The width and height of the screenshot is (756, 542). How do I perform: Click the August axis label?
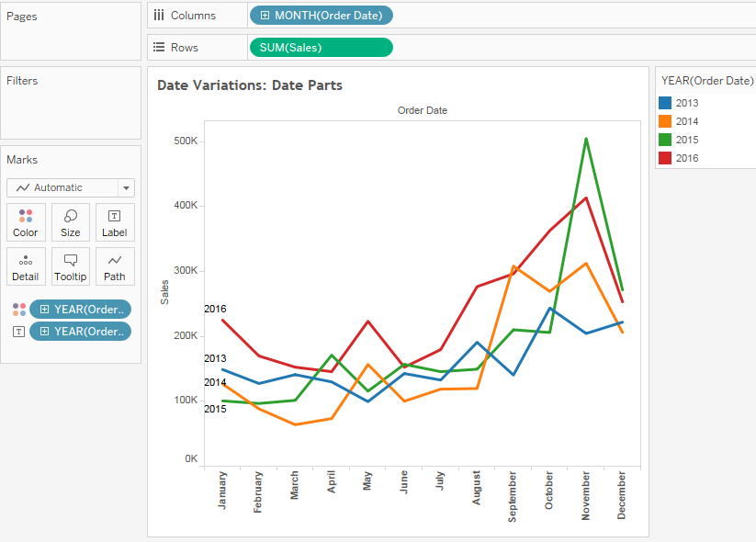[x=477, y=488]
